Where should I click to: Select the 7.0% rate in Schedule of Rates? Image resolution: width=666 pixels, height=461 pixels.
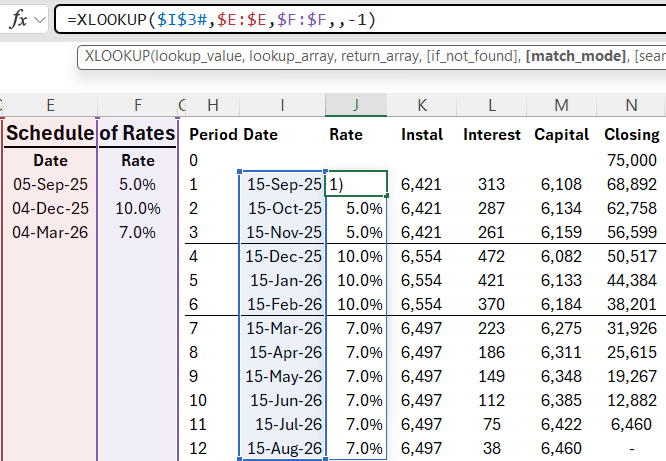coord(137,232)
